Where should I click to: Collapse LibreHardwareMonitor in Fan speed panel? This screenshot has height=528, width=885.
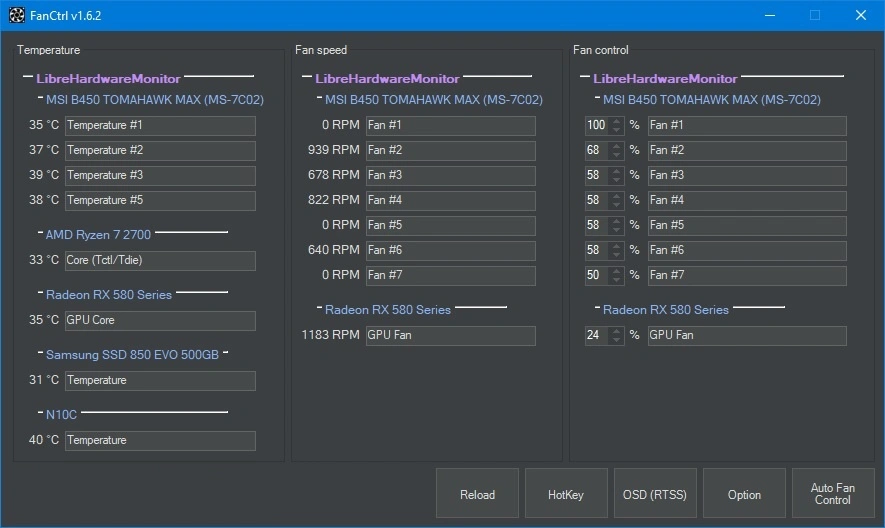tap(306, 76)
